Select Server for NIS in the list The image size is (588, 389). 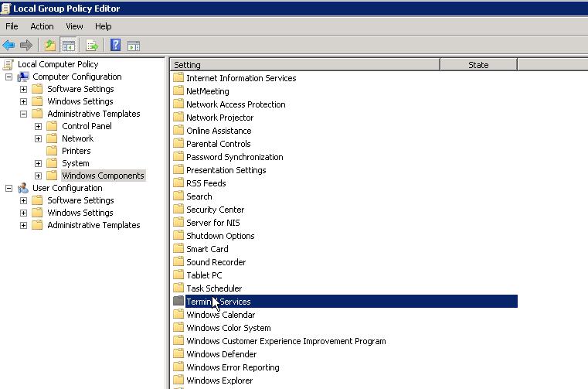(213, 223)
